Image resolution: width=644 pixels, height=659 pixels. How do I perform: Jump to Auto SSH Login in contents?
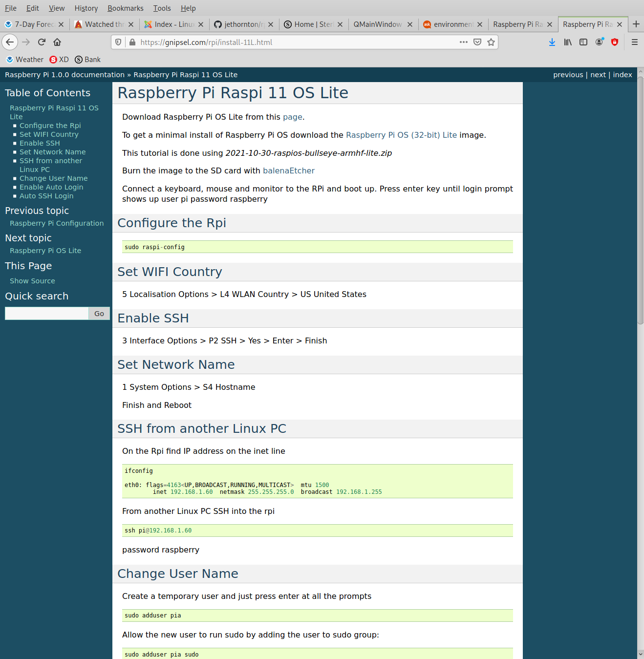(46, 196)
